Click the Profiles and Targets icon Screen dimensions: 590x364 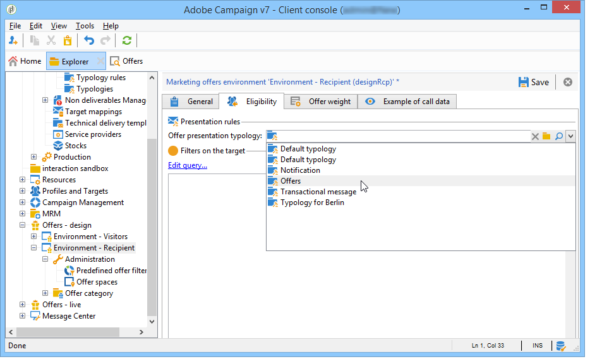35,191
